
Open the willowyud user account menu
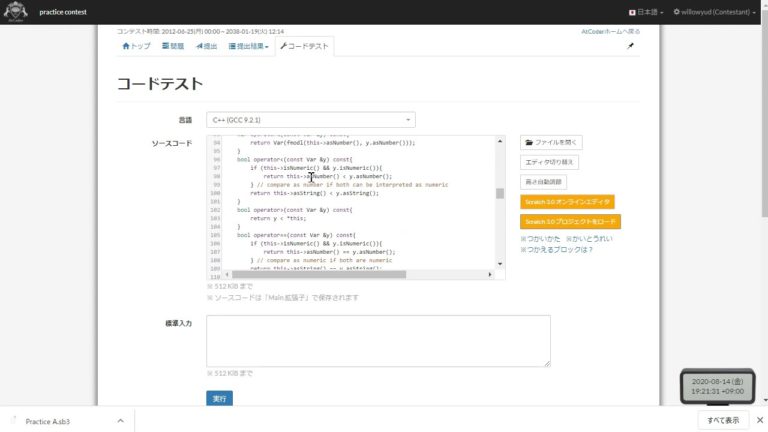point(714,12)
